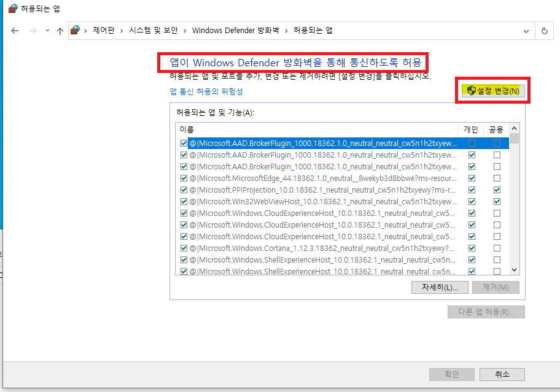Open recent locations dropdown chevron
Image resolution: width=560 pixels, height=392 pixels.
click(x=47, y=31)
